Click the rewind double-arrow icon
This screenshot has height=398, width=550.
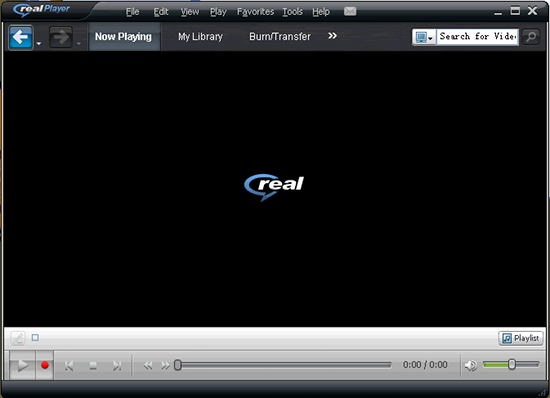[148, 366]
